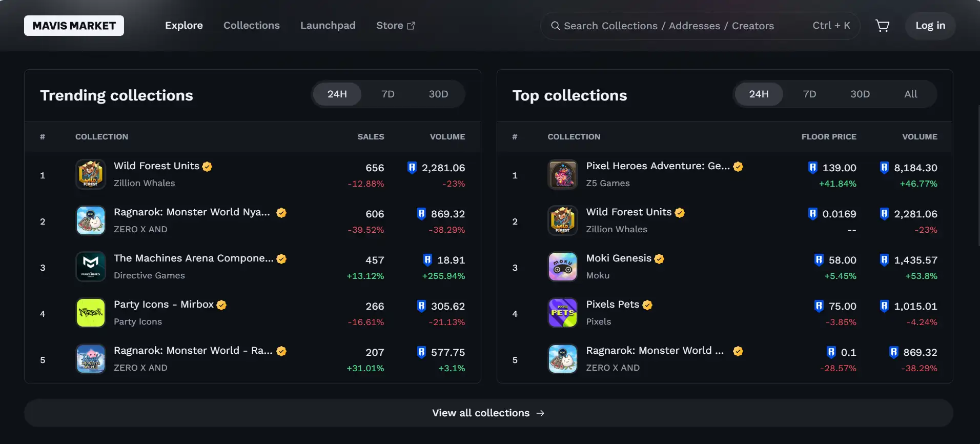Open the external Store link
The height and width of the screenshot is (444, 980).
(x=395, y=26)
